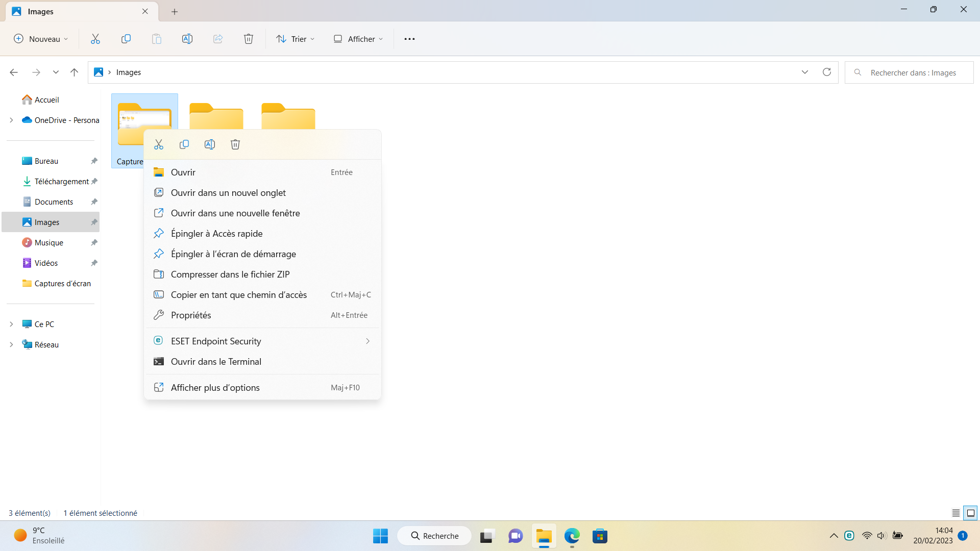Open Microsoft Edge from the taskbar
The height and width of the screenshot is (551, 980).
572,536
